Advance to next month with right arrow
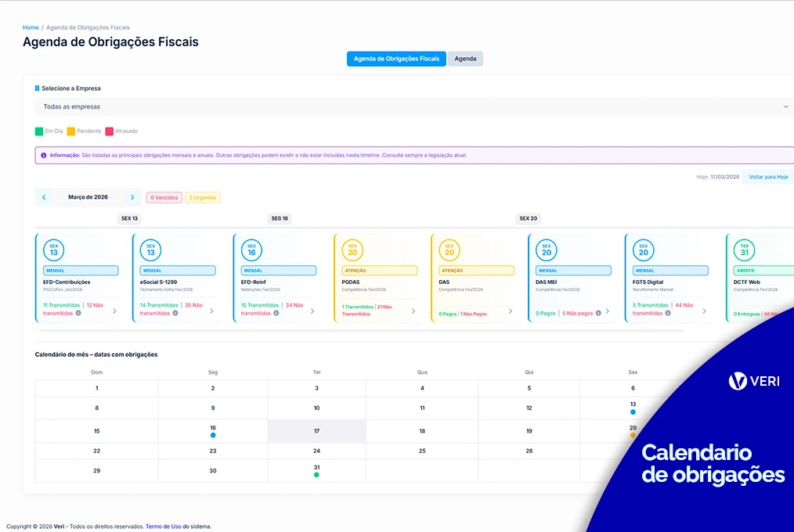Image resolution: width=794 pixels, height=532 pixels. (x=132, y=197)
